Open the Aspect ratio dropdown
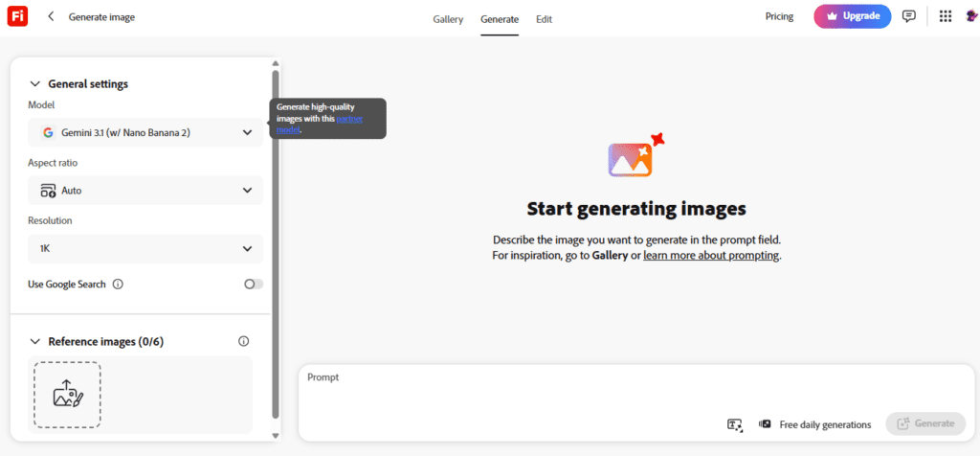This screenshot has height=456, width=980. (x=145, y=190)
